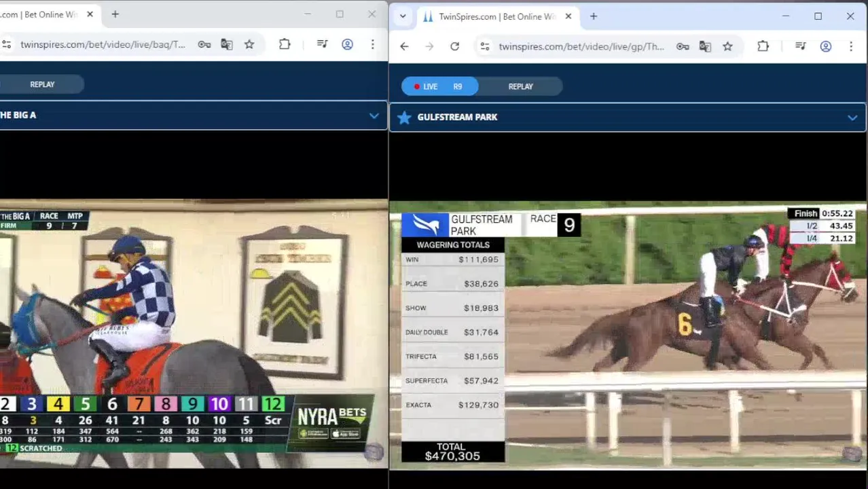This screenshot has width=868, height=489.
Task: Open password key icon in right window
Action: coord(683,46)
